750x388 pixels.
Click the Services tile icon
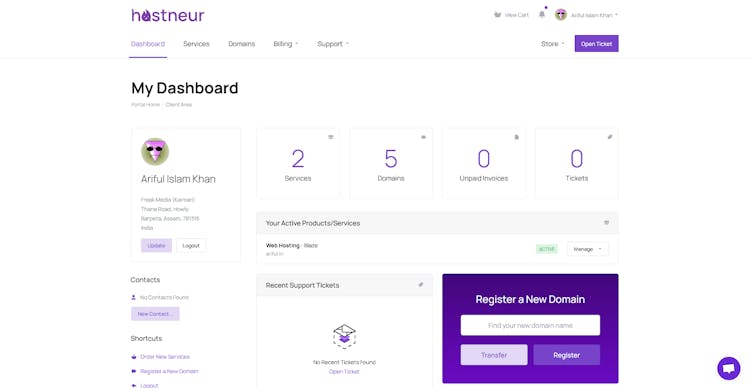(x=331, y=137)
